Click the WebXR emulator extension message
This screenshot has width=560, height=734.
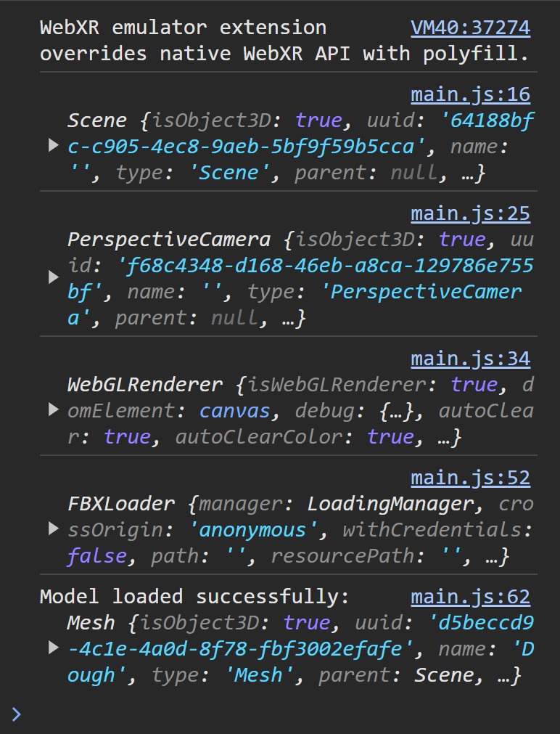tap(284, 41)
